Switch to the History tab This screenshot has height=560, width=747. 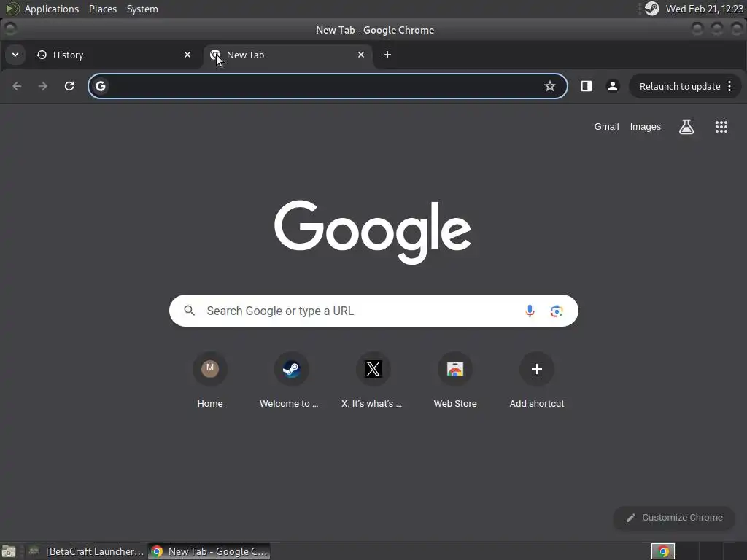tap(115, 55)
